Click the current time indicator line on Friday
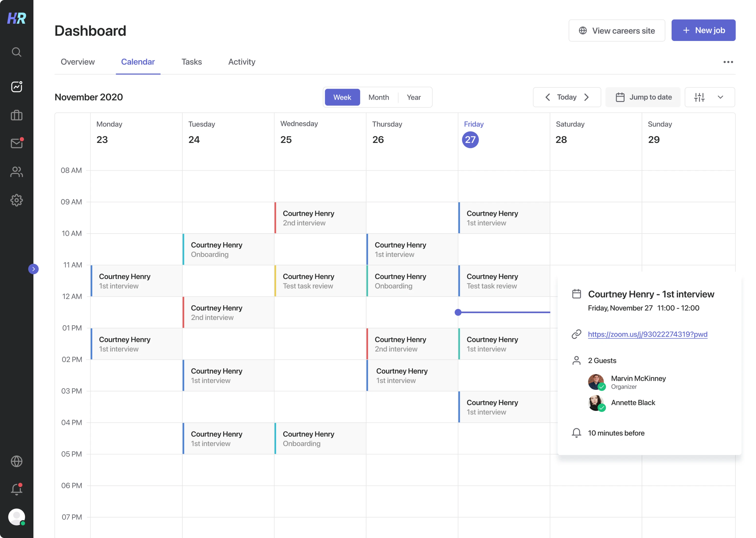Image resolution: width=756 pixels, height=538 pixels. 497,312
